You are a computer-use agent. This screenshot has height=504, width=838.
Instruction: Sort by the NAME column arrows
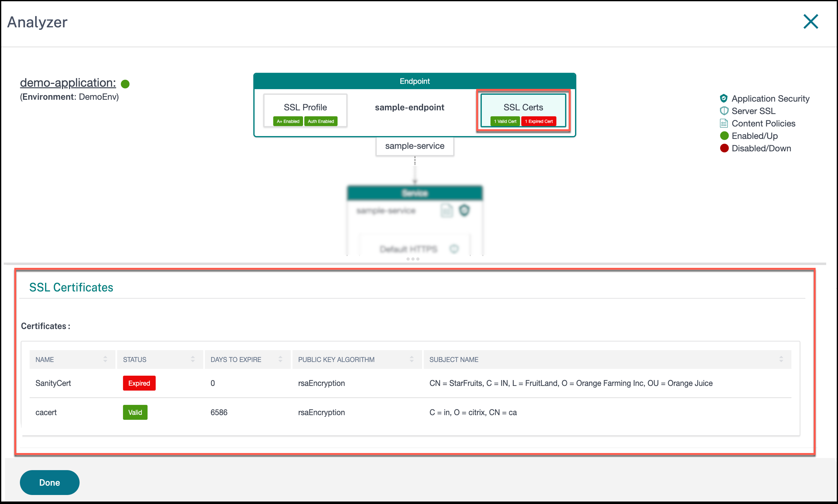coord(105,359)
